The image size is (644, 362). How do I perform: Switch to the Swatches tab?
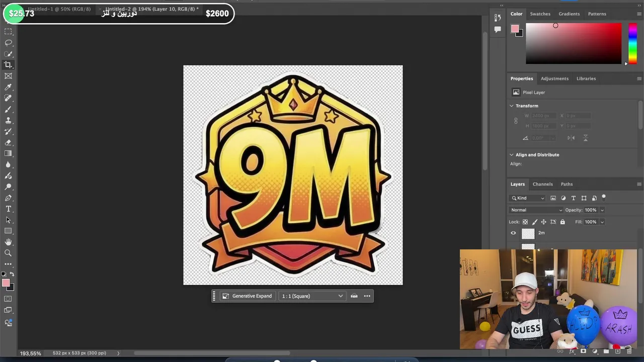pyautogui.click(x=540, y=14)
